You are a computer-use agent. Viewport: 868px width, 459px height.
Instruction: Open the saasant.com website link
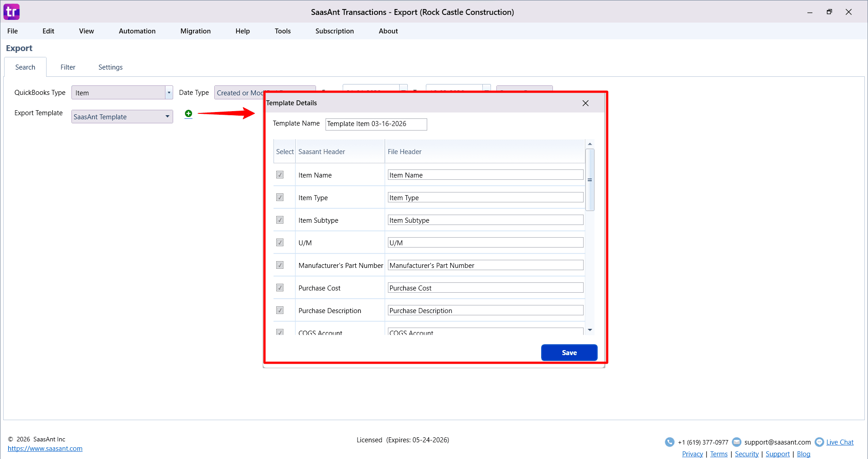tap(45, 449)
